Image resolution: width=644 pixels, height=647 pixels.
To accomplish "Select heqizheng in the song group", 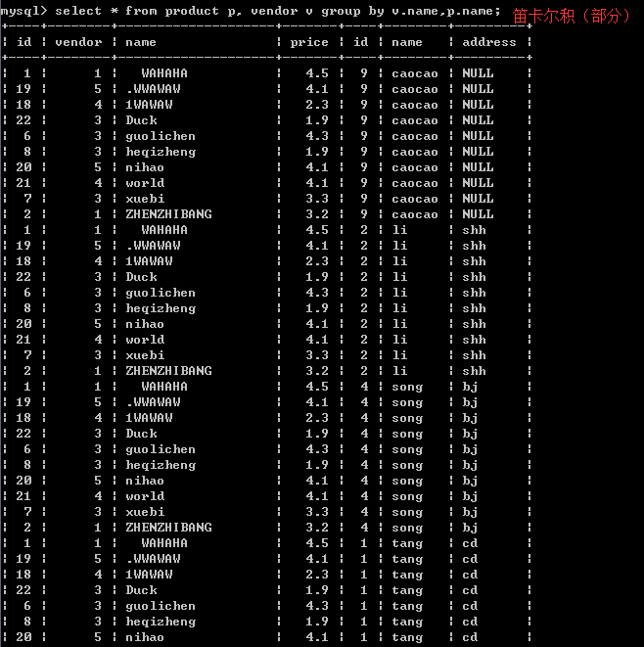I will tap(161, 465).
